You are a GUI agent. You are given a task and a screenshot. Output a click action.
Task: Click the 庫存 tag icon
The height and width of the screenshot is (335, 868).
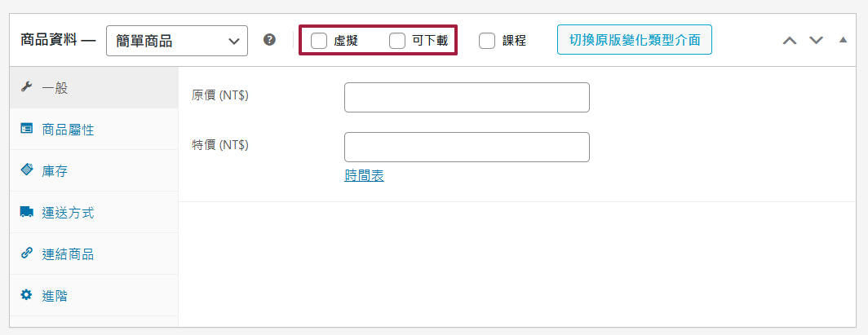point(26,170)
